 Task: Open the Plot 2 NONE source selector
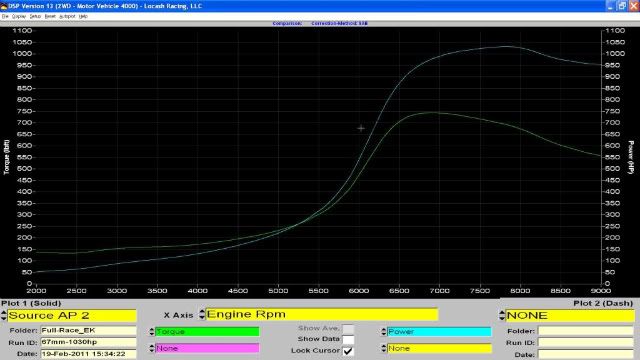[570, 315]
